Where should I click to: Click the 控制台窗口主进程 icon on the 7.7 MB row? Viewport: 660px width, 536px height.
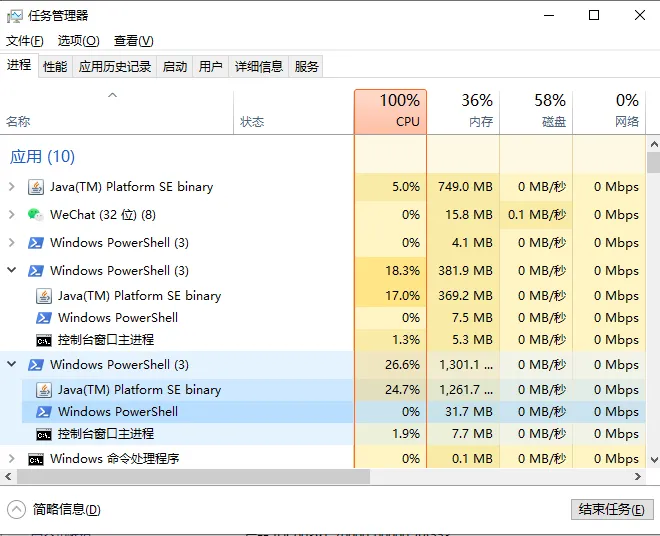coord(44,434)
